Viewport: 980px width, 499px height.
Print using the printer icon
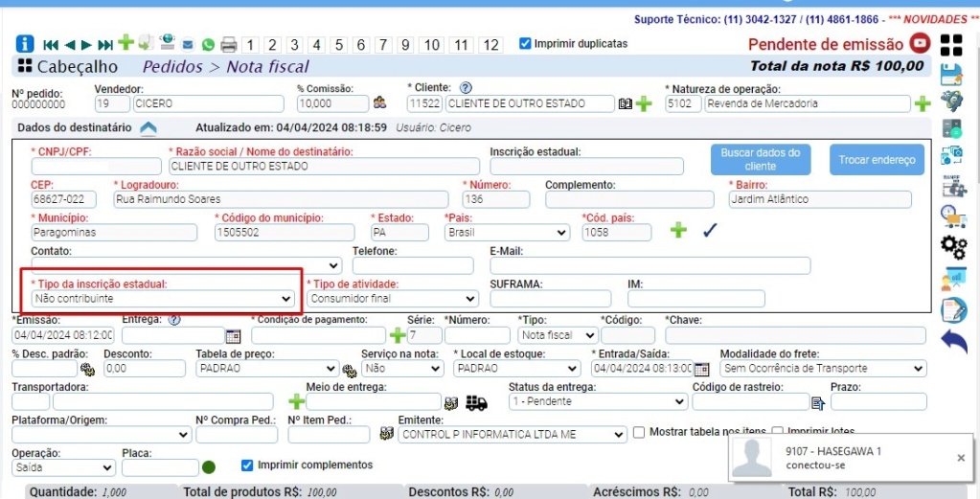tap(229, 44)
